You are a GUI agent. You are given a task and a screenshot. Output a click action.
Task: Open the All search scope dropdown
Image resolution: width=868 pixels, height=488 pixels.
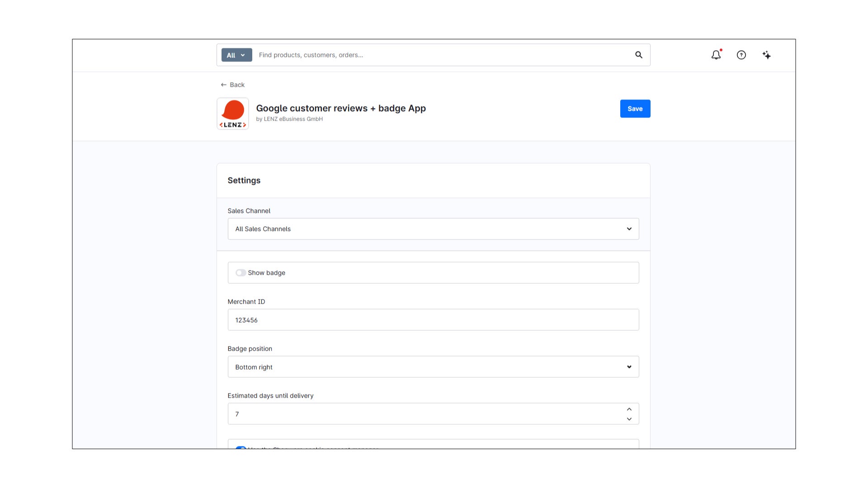(x=236, y=55)
